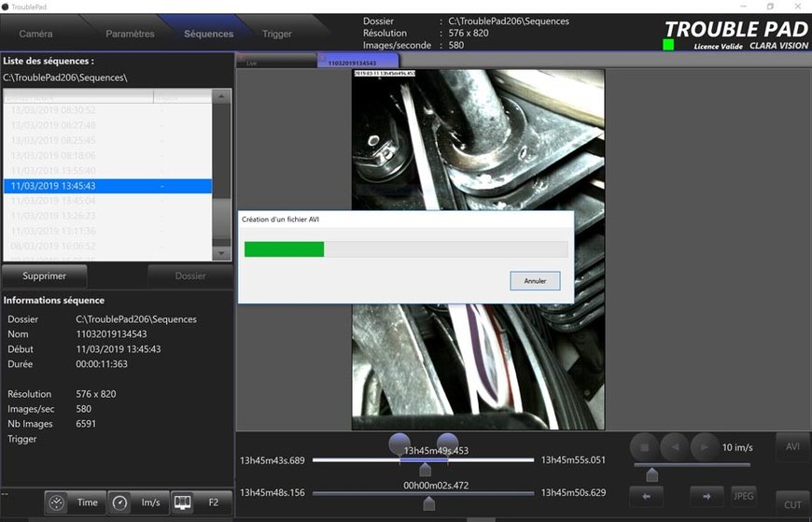
Task: Select sequence 11/03/2019 13:45:43
Action: pos(107,186)
